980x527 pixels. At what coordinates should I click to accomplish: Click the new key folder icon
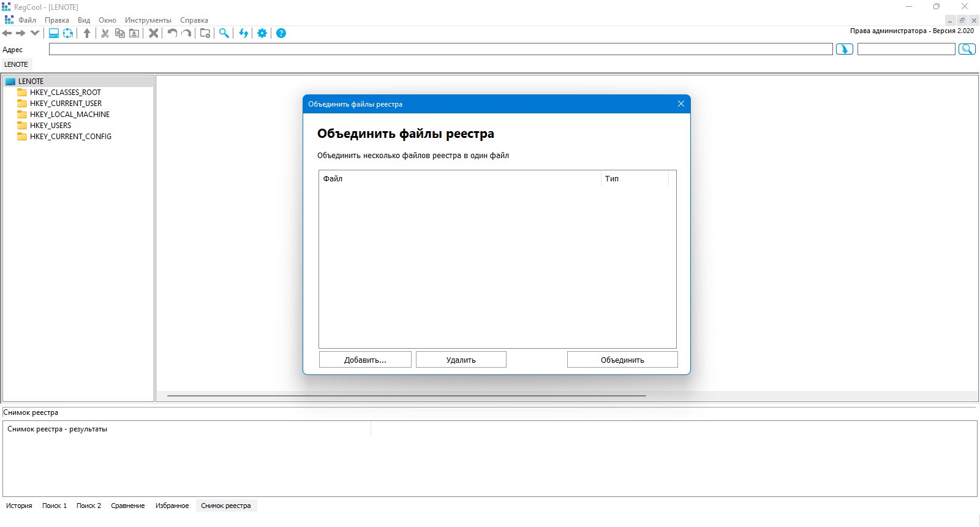point(205,33)
